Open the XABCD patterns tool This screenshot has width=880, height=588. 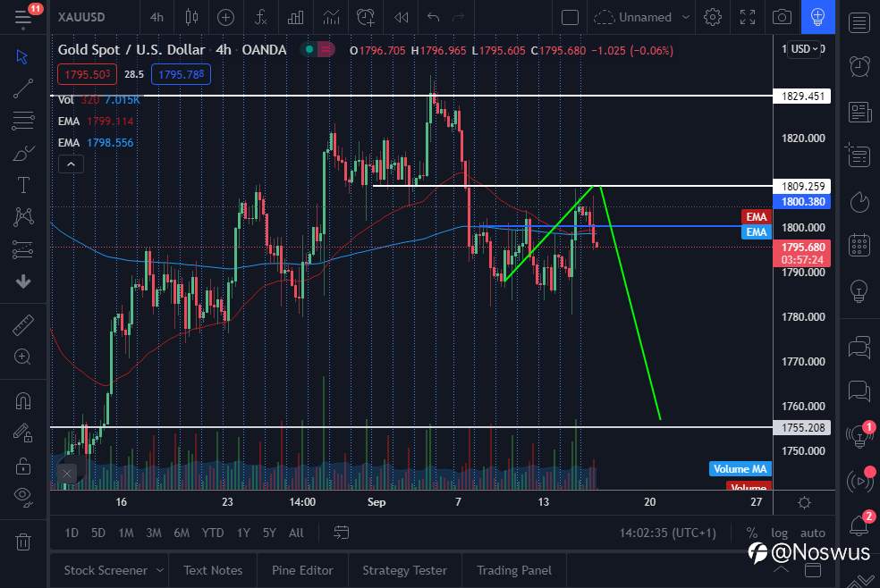click(23, 216)
